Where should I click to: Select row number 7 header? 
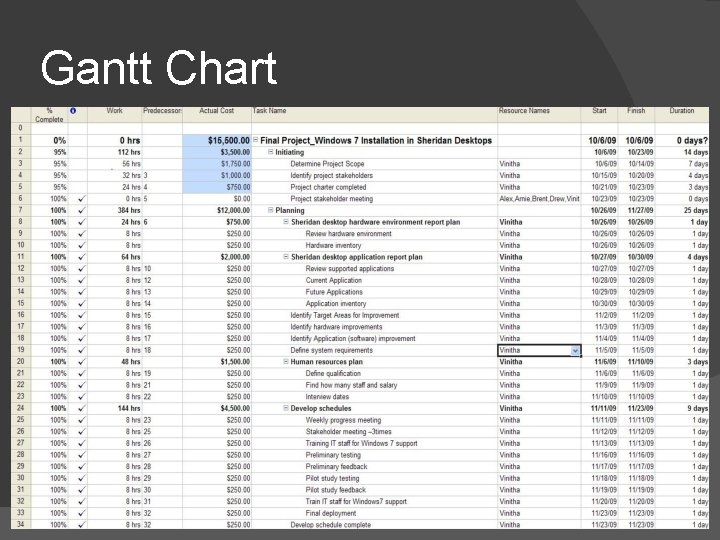coord(21,210)
